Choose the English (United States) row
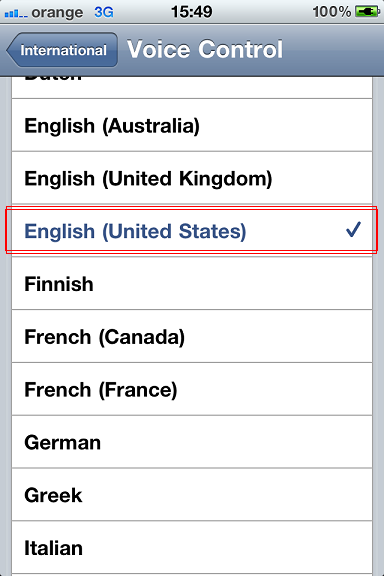Image resolution: width=384 pixels, height=576 pixels. [192, 231]
